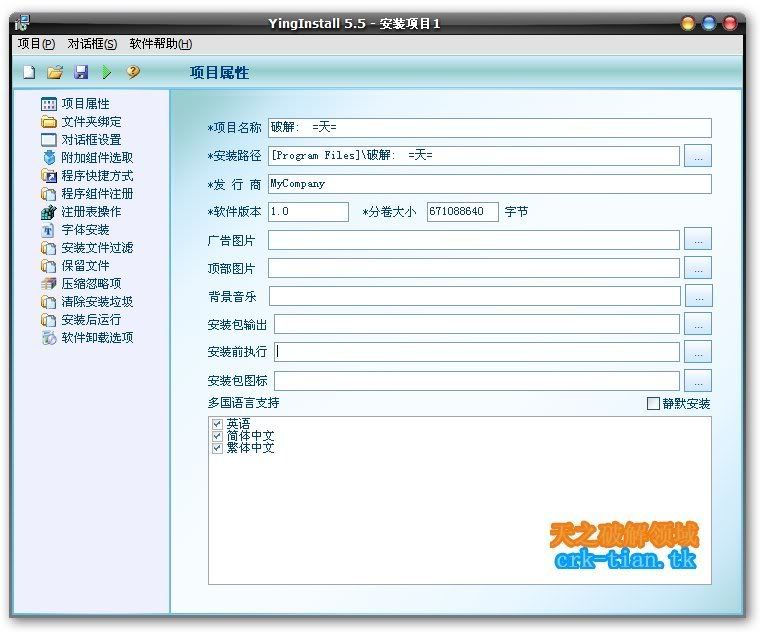Toggle the 简体中文 language checkbox
Screen dimensions: 760x632
tap(217, 437)
